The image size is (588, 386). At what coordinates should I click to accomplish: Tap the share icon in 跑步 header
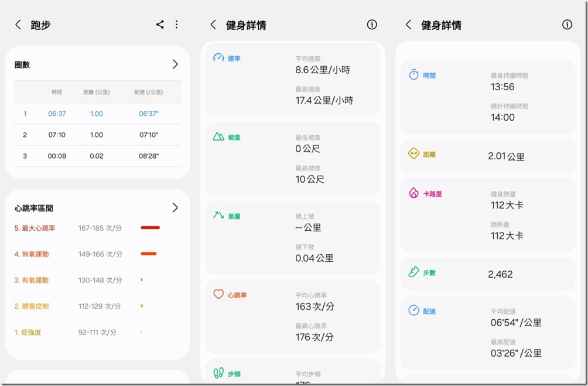pos(160,25)
